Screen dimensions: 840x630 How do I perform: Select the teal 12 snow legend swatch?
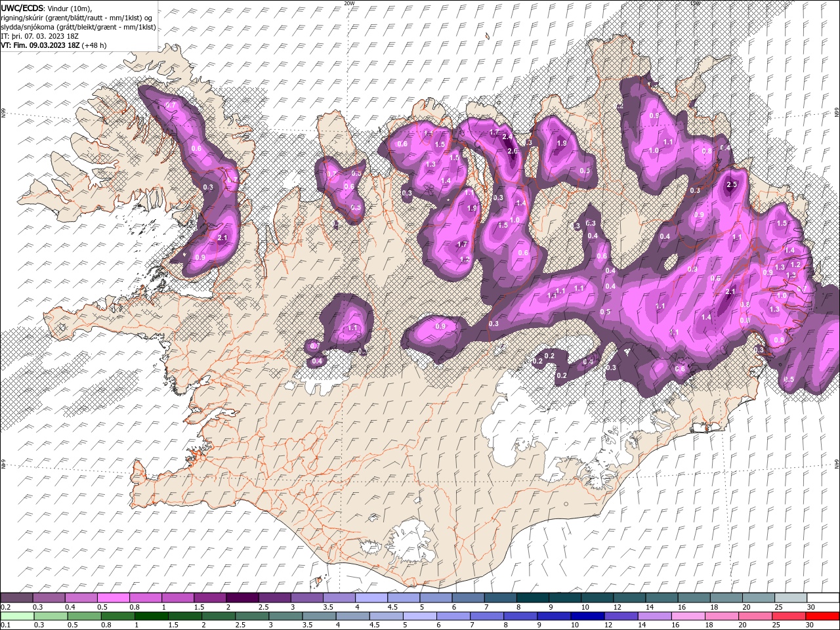[x=629, y=598]
